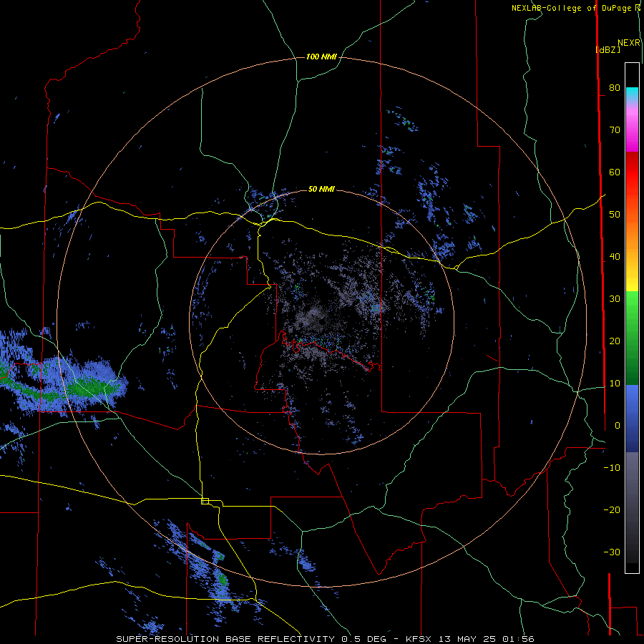Click the 100 NMI range ring label
Screen dimensions: 644x644
coord(321,57)
